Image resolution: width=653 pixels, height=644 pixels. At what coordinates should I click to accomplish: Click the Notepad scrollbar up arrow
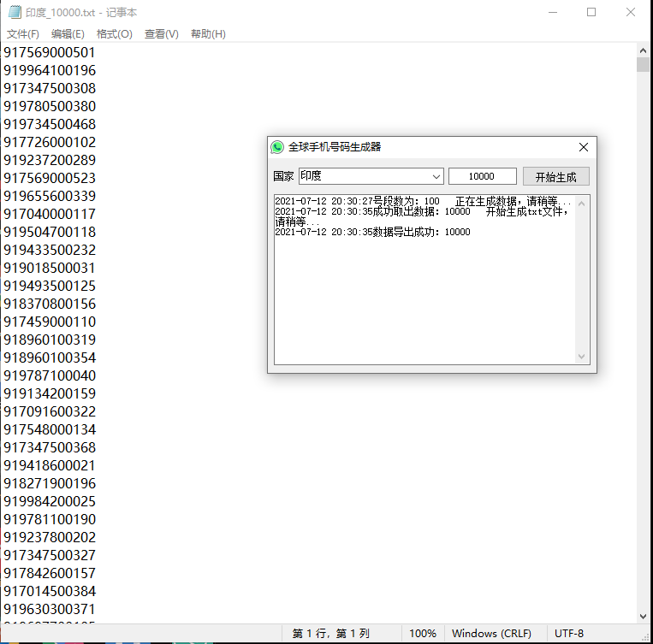(x=643, y=50)
